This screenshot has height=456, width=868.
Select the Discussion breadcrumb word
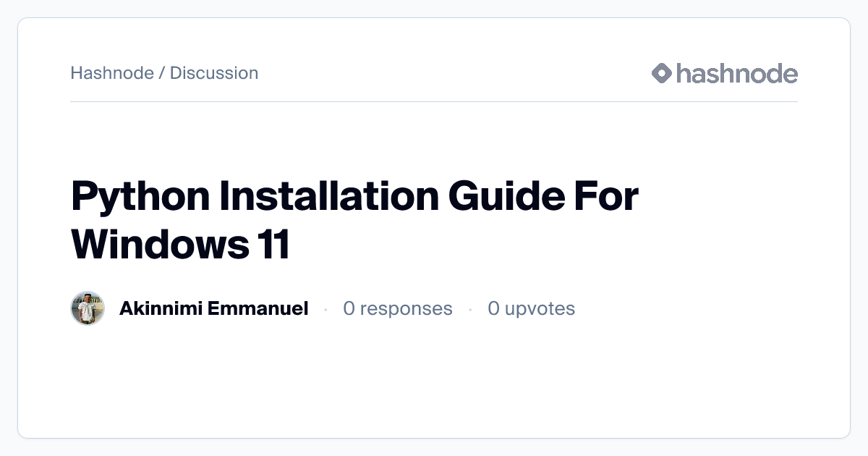(214, 73)
